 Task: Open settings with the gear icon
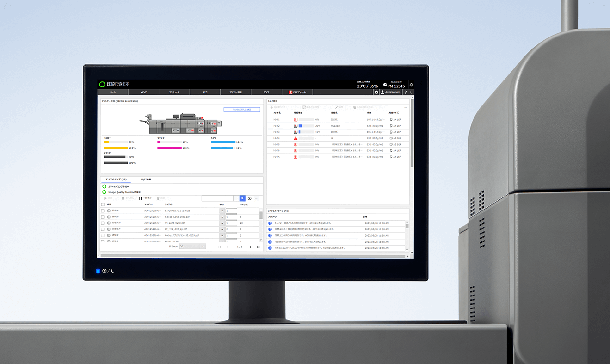click(376, 92)
